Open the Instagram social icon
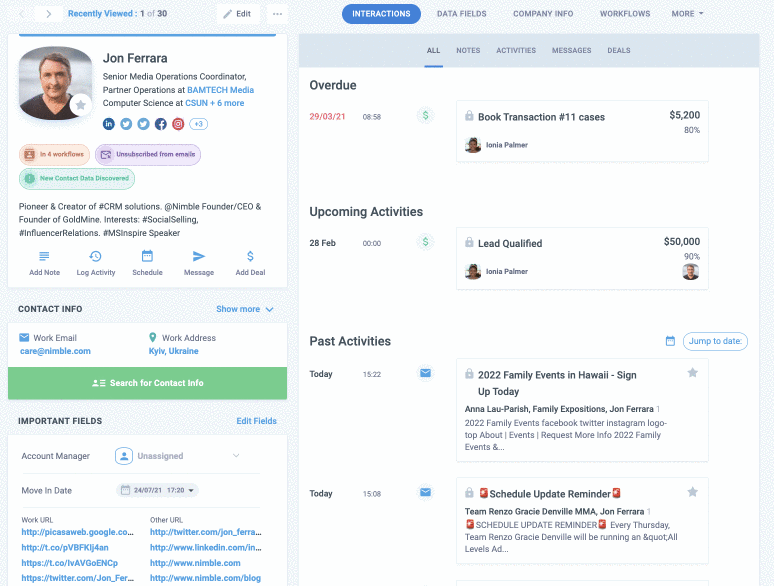This screenshot has width=774, height=586. 178,124
